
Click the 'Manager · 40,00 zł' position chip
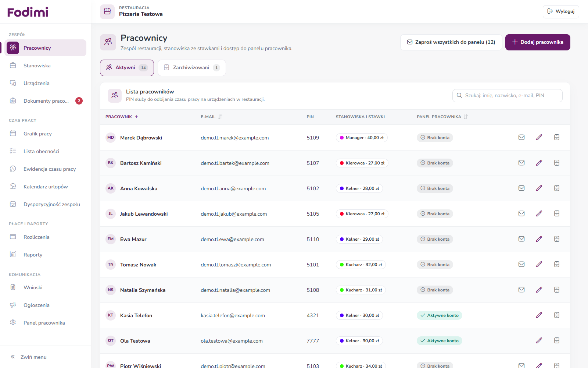click(362, 138)
